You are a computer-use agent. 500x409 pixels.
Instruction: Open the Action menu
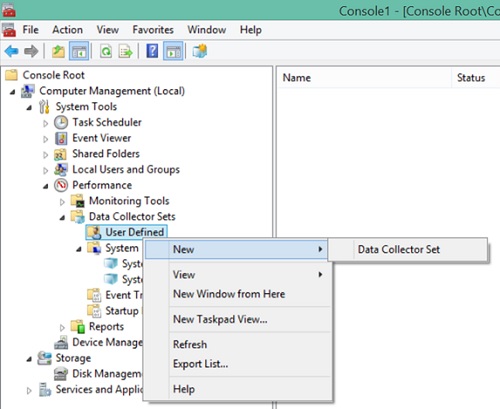[x=67, y=30]
